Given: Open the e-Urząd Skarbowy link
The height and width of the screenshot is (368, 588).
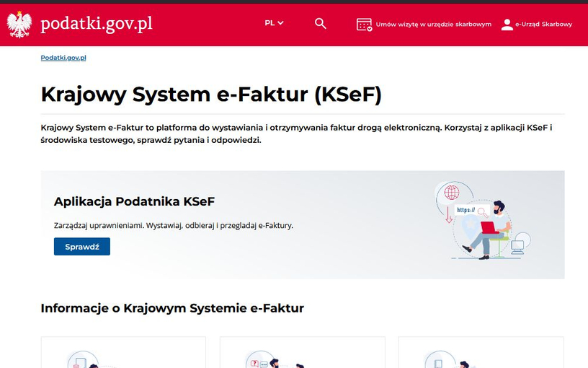Looking at the screenshot, I should [x=544, y=25].
